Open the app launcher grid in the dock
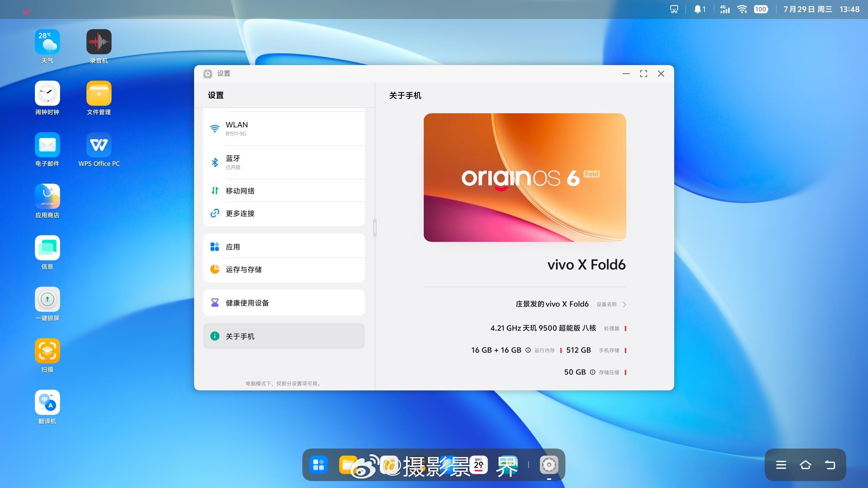 click(x=319, y=465)
